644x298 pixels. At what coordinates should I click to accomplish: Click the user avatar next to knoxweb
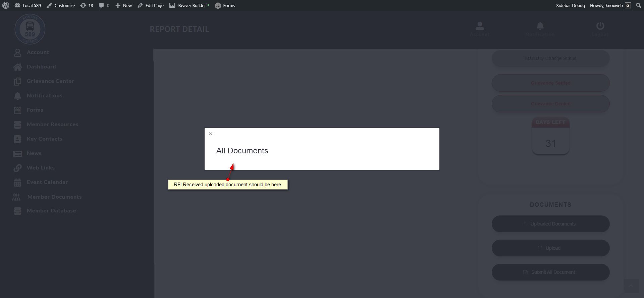628,5
